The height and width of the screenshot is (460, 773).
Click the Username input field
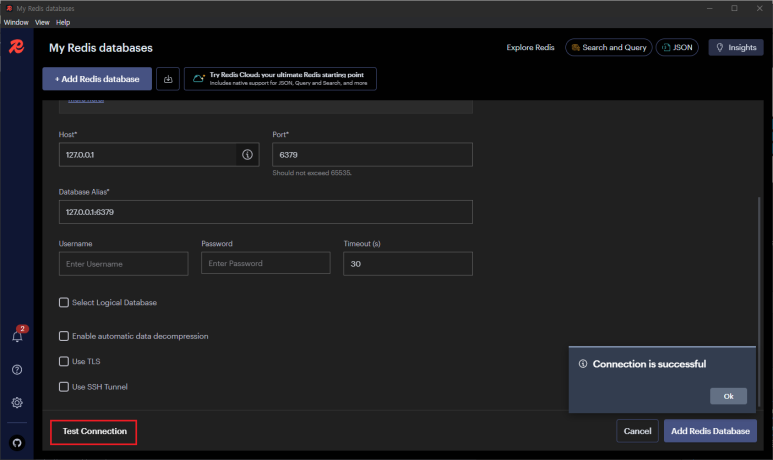pyautogui.click(x=124, y=264)
